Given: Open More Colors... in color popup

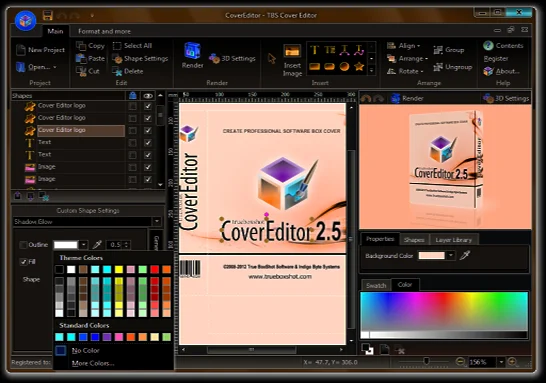Looking at the screenshot, I should [93, 363].
